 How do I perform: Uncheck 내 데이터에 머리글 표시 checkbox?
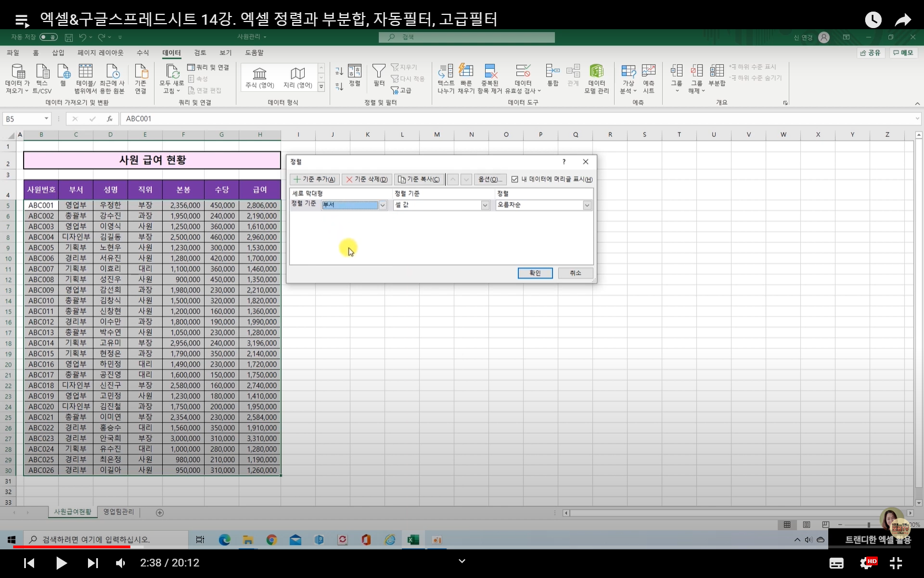(x=515, y=179)
